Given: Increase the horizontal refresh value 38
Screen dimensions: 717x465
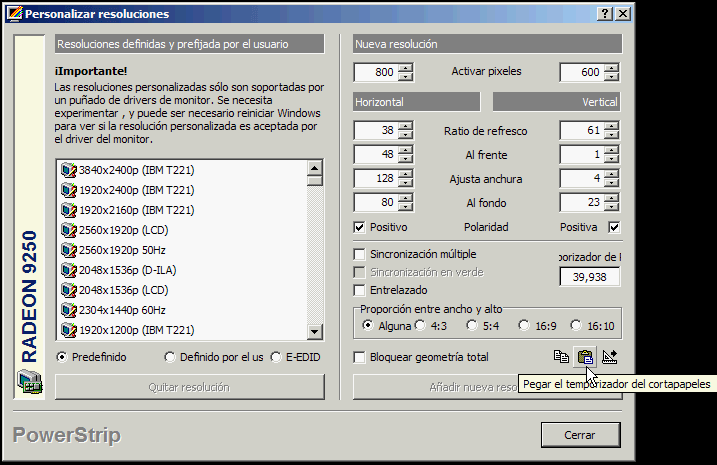Looking at the screenshot, I should tap(406, 127).
